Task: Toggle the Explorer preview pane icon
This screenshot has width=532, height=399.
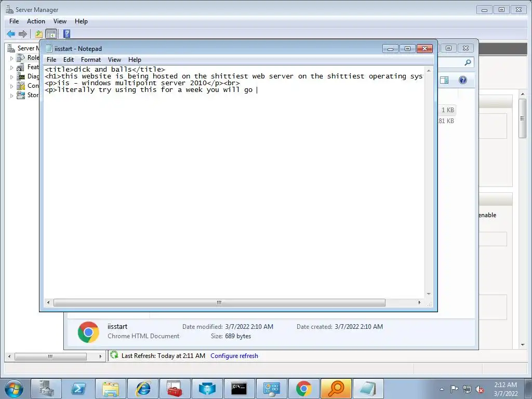Action: tap(444, 80)
